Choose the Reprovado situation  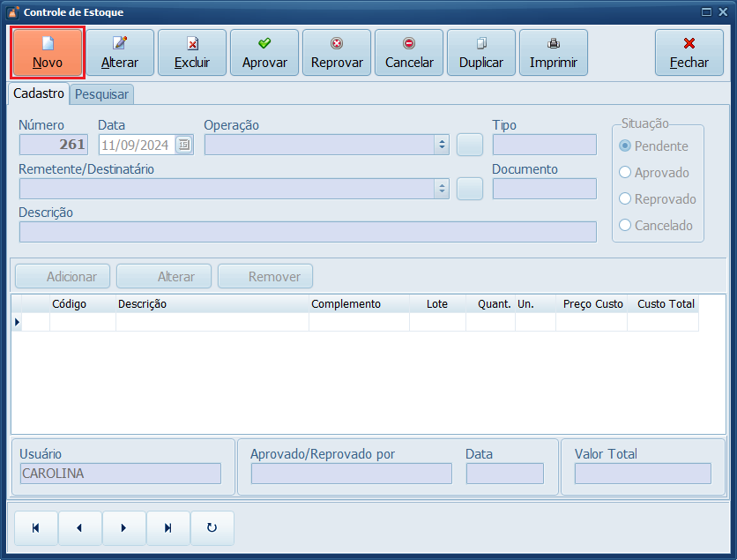626,199
